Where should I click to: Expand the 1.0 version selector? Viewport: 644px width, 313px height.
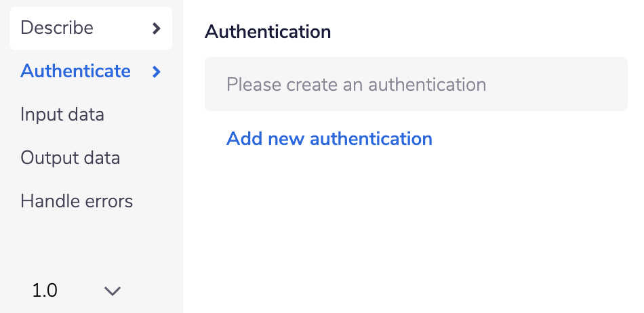[x=76, y=291]
